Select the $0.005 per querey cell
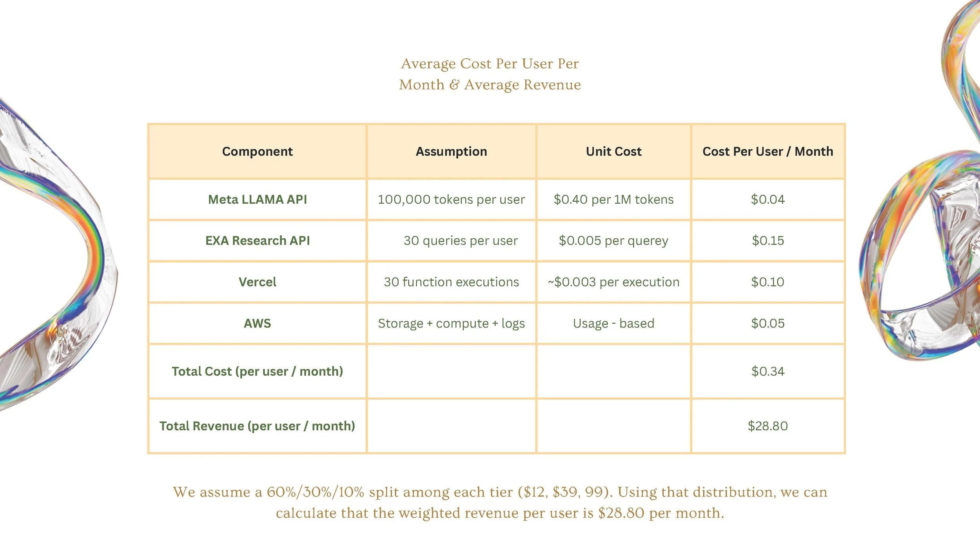Screen dimensions: 980x551 pos(613,241)
